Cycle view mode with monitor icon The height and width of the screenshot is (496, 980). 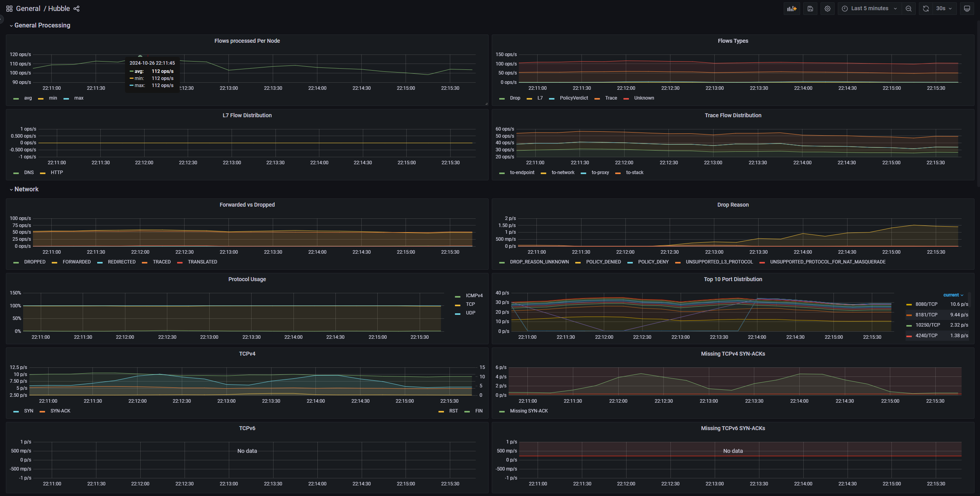(967, 9)
